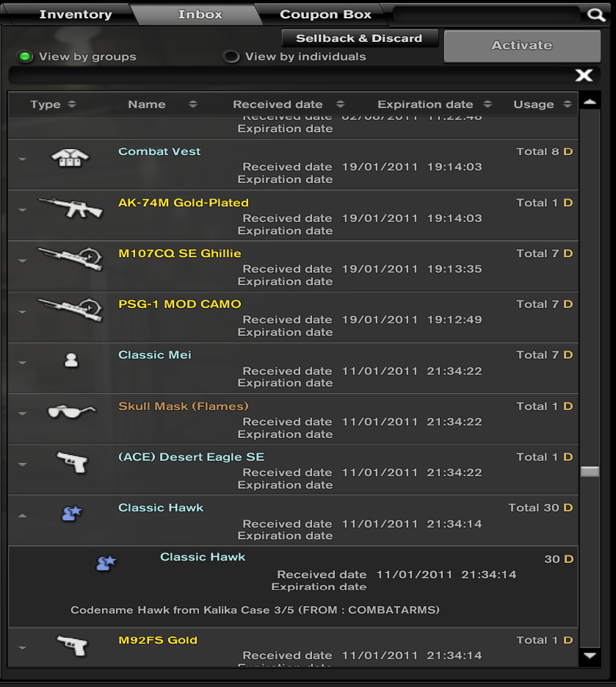Select the AK-74M Gold-Plated item name
616x687 pixels.
point(184,203)
